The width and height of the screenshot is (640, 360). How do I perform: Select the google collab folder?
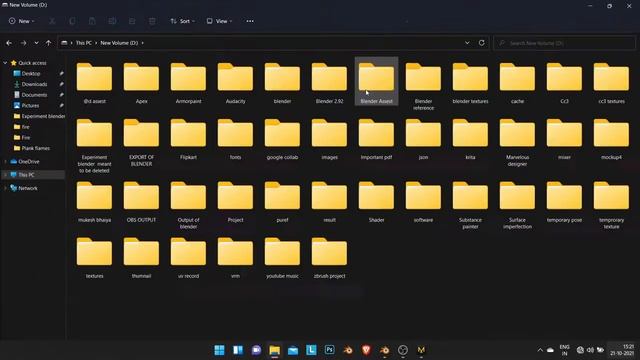pos(282,139)
